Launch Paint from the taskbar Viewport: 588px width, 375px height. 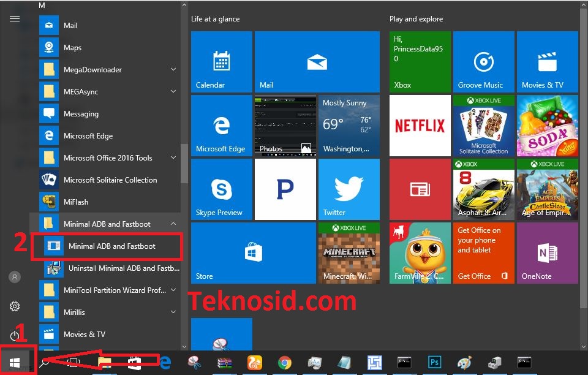pos(464,363)
